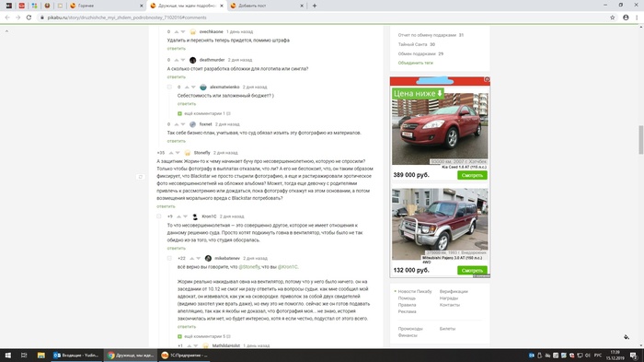Close the car advertisement block
The height and width of the screenshot is (362, 644).
click(x=487, y=79)
